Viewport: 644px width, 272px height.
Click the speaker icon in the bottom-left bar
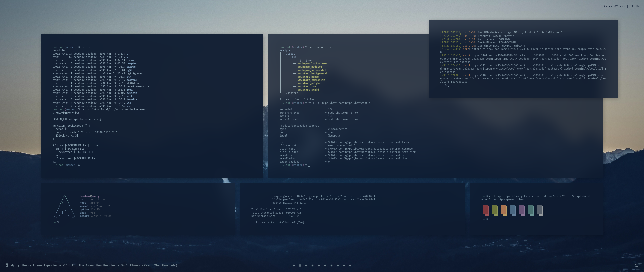(x=7, y=265)
